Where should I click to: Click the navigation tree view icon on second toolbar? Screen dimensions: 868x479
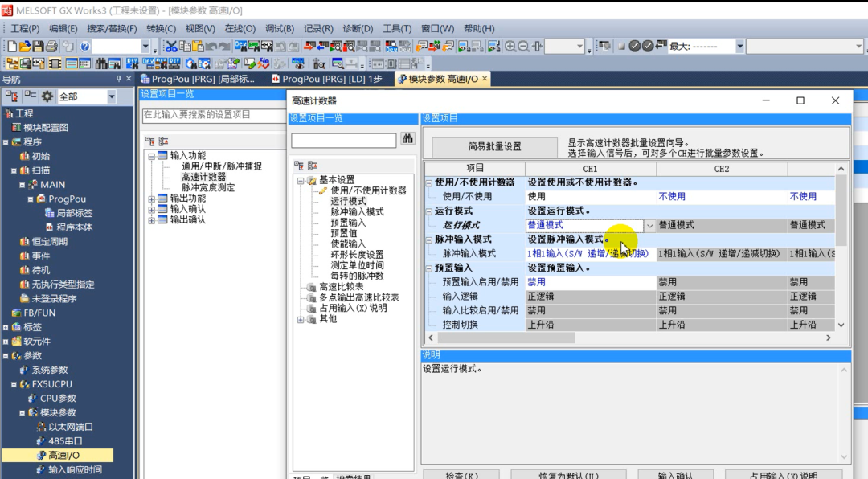[11, 63]
